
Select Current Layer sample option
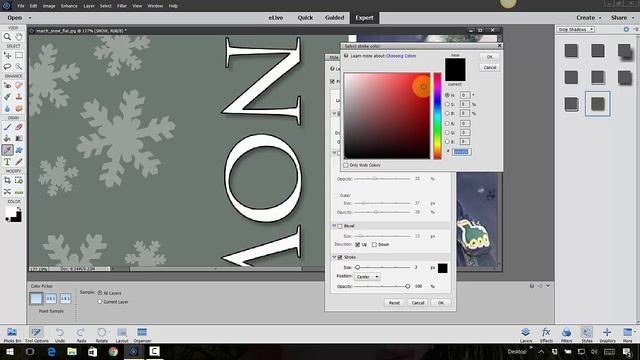tap(100, 302)
